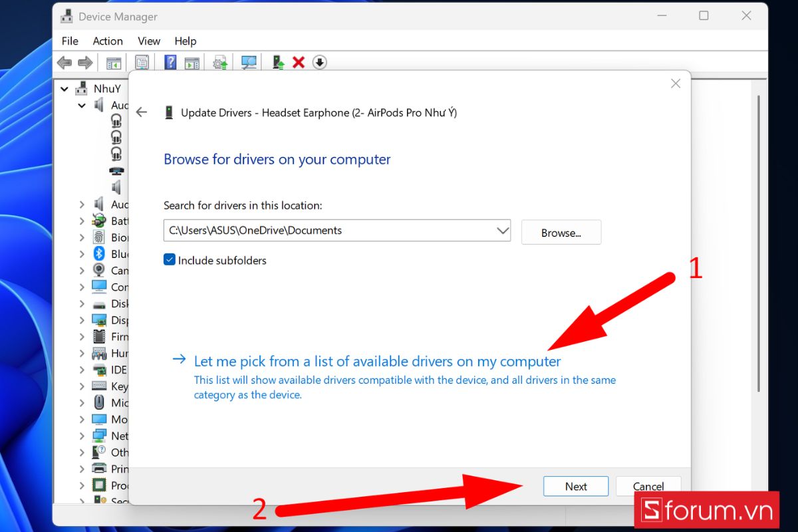This screenshot has height=532, width=798.
Task: Select the Batteries category icon in tree
Action: tap(99, 221)
